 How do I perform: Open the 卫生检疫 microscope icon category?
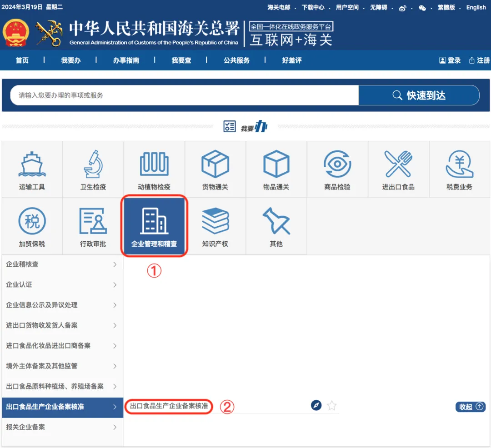[x=93, y=169]
